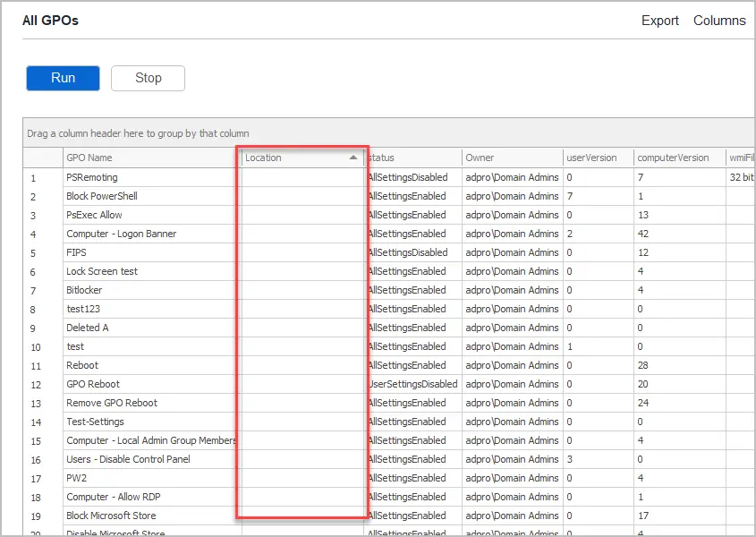Click the blue Run button
The height and width of the screenshot is (537, 756).
(63, 78)
